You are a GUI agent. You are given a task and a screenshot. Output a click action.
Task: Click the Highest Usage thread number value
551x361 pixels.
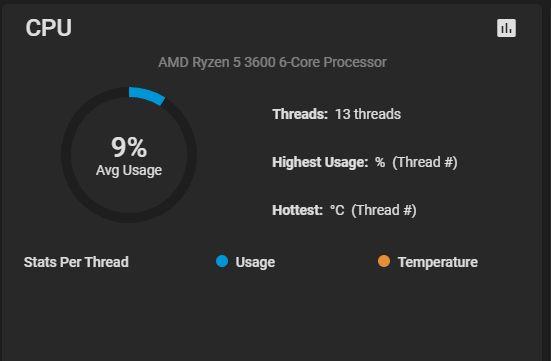[425, 162]
